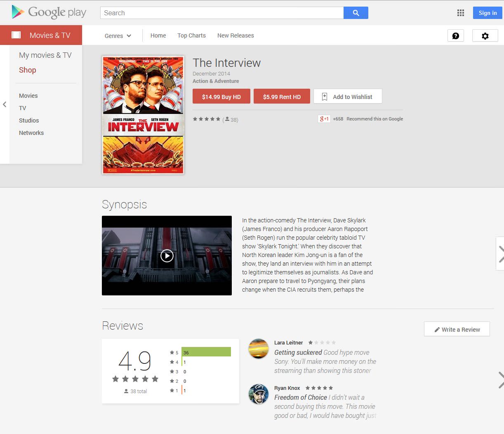
Task: Click the December 2014 release date
Action: click(x=211, y=73)
